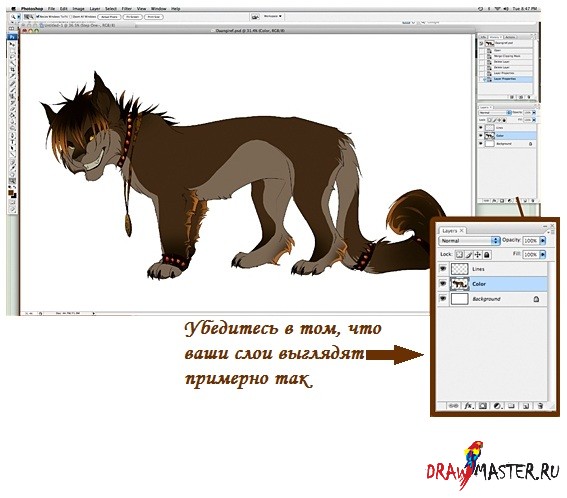Screen dimensions: 567x498
Task: Open Fill arrow in small Layers panel
Action: [534, 119]
